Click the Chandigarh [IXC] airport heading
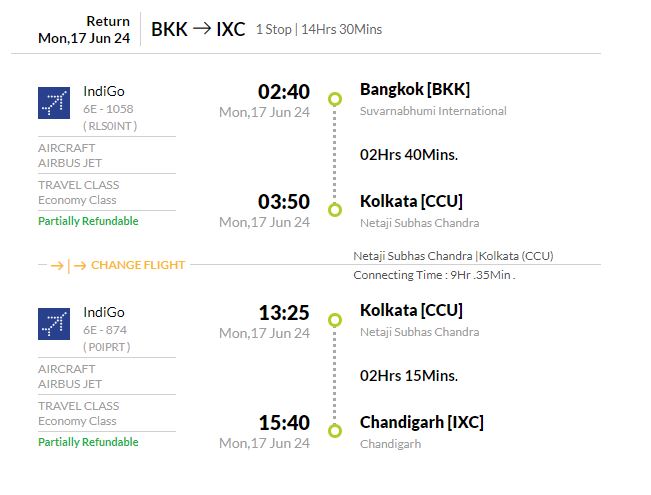 click(422, 422)
